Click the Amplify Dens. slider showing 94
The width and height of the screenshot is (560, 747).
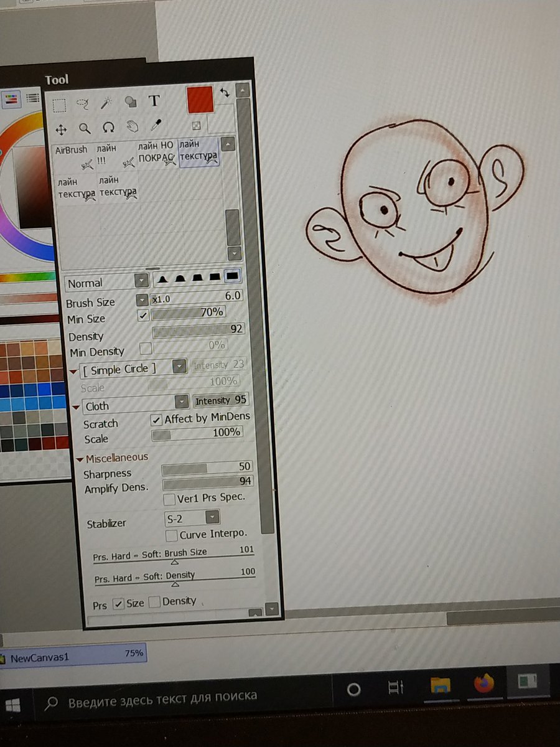208,483
